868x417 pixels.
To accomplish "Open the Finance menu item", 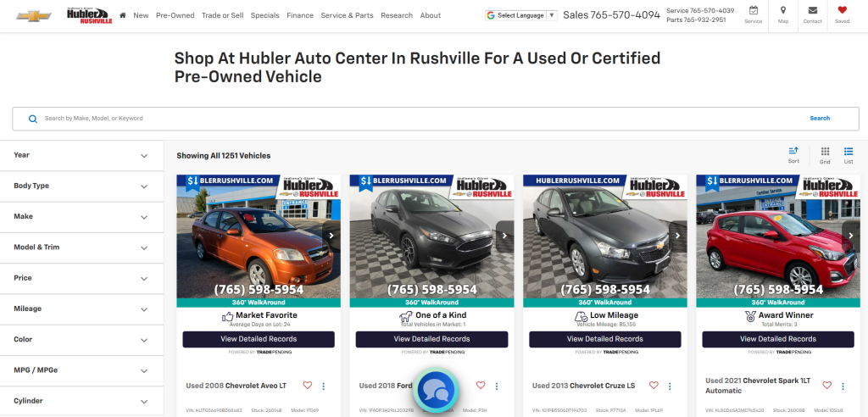I will (300, 15).
